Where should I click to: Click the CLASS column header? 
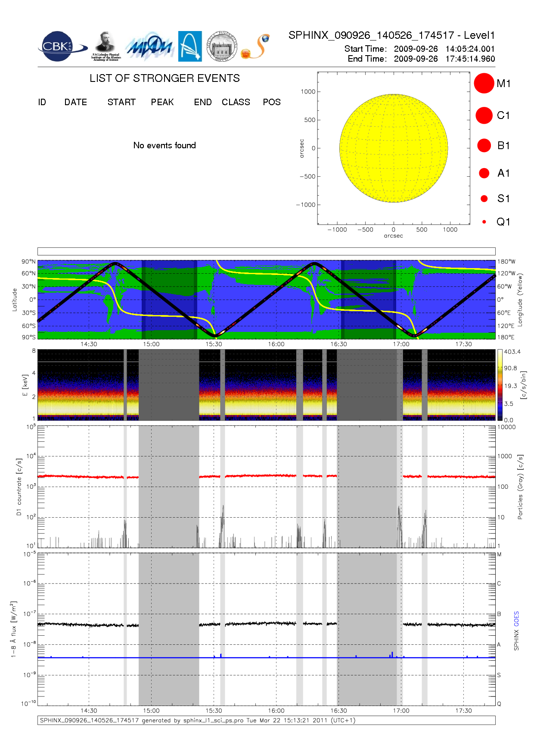coord(236,102)
